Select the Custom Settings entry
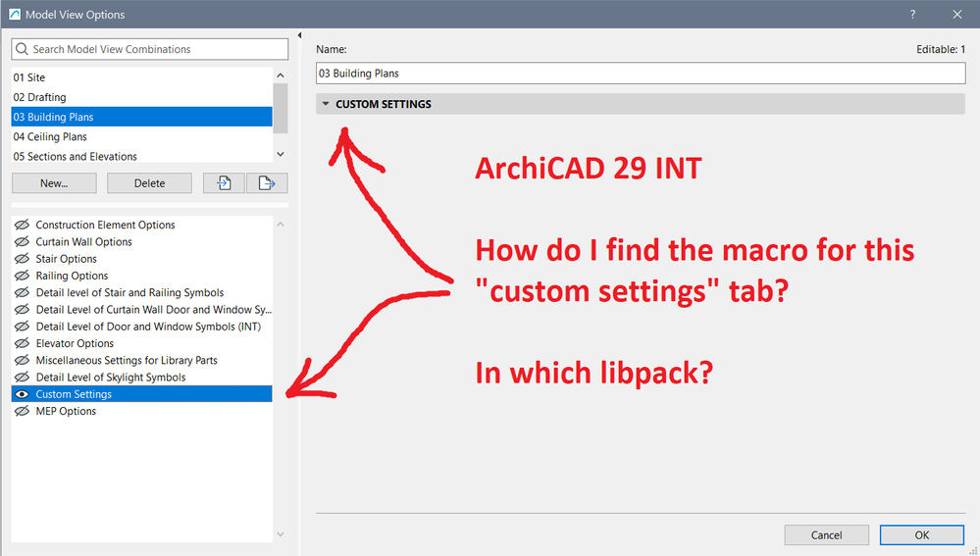Screen dimensions: 980x556 (142, 393)
